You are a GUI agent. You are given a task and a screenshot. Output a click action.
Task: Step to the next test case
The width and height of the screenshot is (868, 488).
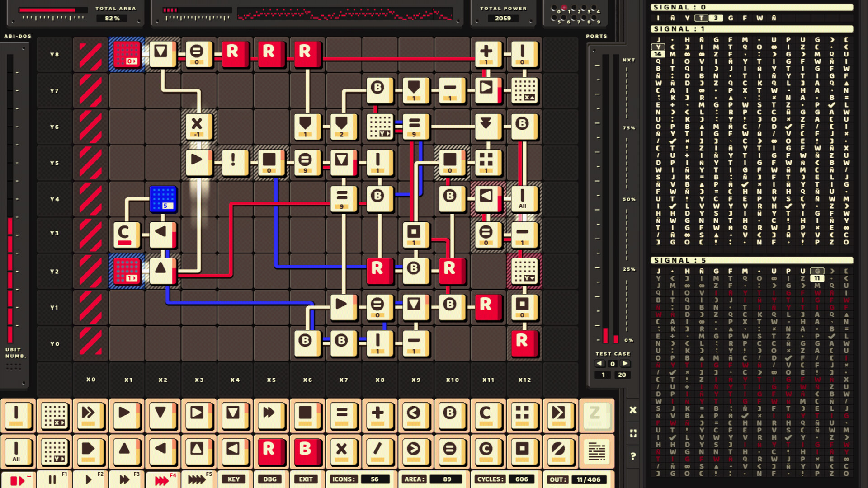(626, 363)
